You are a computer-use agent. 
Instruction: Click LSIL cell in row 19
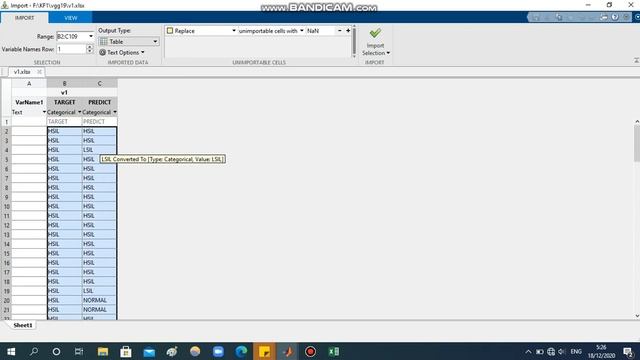pos(99,291)
